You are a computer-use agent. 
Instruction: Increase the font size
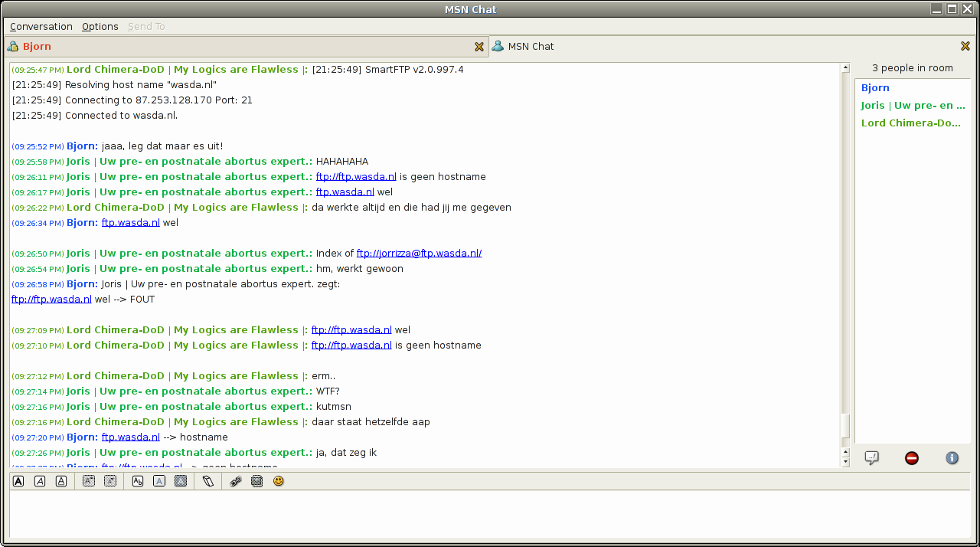point(89,481)
